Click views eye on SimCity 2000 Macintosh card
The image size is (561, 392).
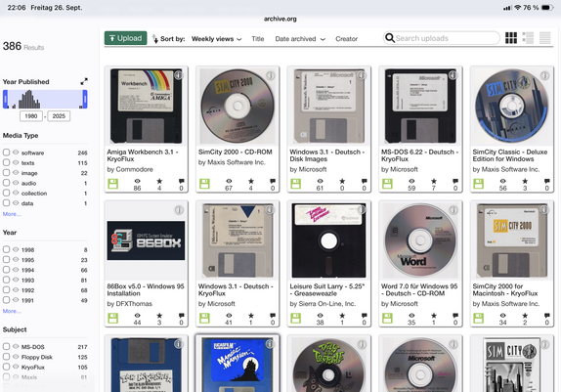(502, 316)
